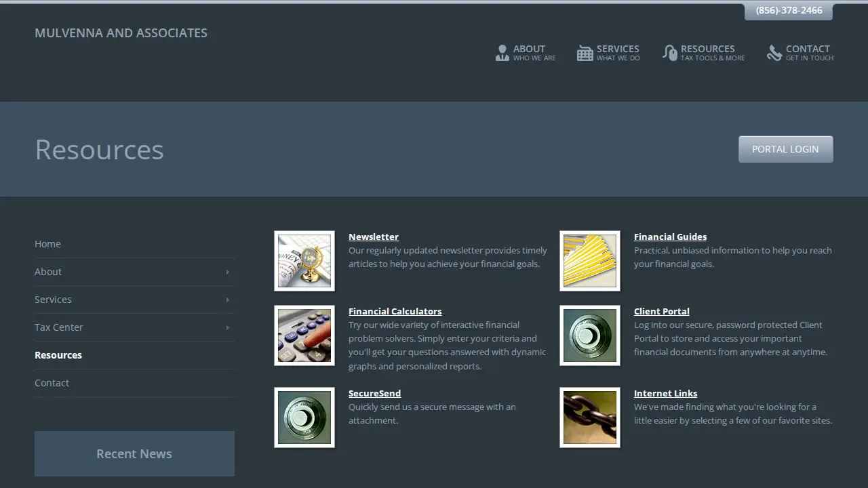The width and height of the screenshot is (868, 488).
Task: Open the Client Portal vault thumbnail
Action: (590, 335)
